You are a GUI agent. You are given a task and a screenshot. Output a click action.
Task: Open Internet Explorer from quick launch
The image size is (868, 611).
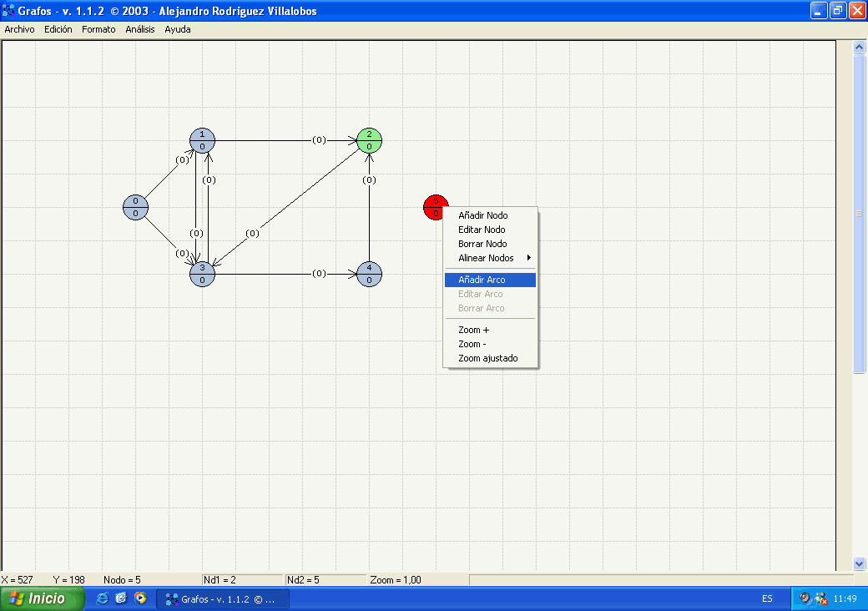pos(103,598)
